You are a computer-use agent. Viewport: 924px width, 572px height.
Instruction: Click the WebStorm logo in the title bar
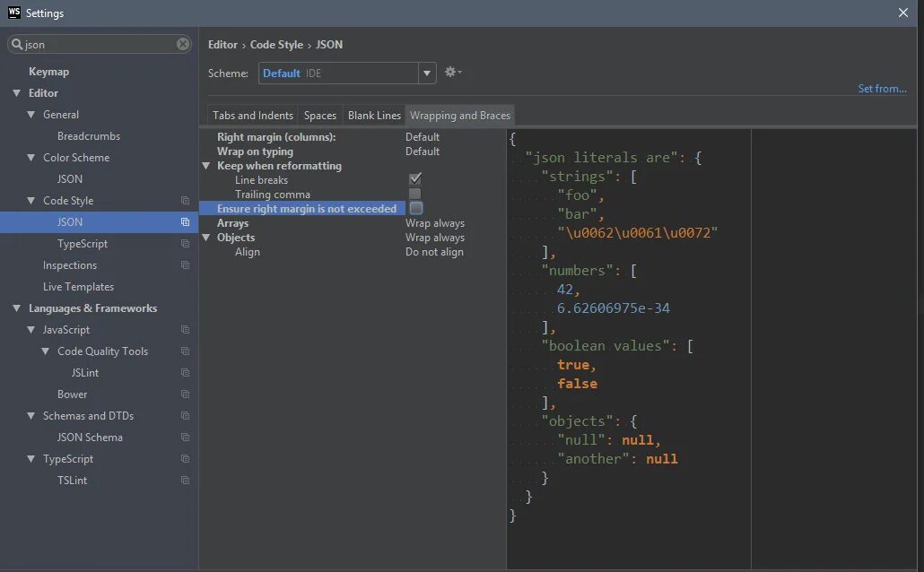click(14, 13)
